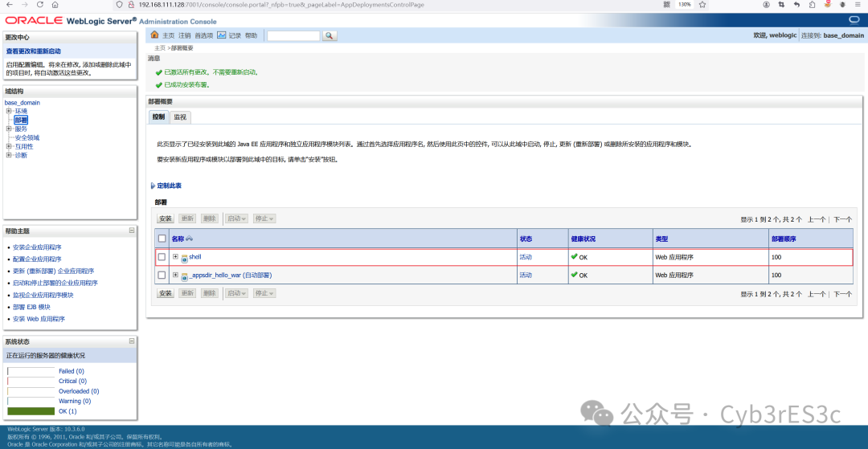
Task: Expand the _appsdir_hello_war deployment row
Action: click(175, 274)
